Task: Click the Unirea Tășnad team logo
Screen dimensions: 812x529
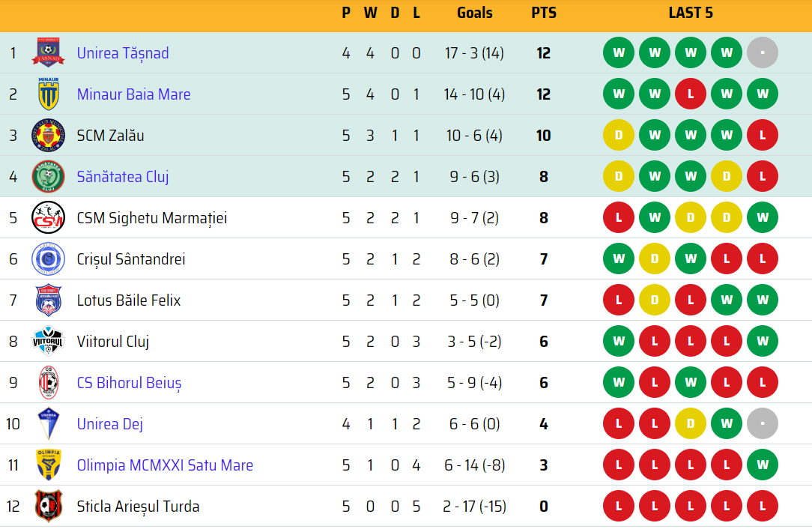Action: tap(48, 53)
